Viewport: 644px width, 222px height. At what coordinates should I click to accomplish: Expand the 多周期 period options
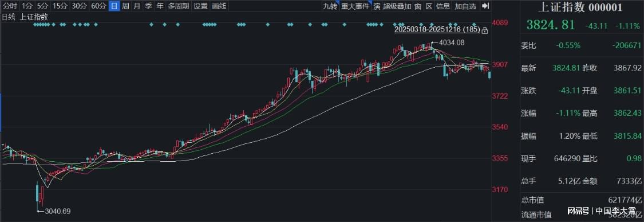(179, 6)
